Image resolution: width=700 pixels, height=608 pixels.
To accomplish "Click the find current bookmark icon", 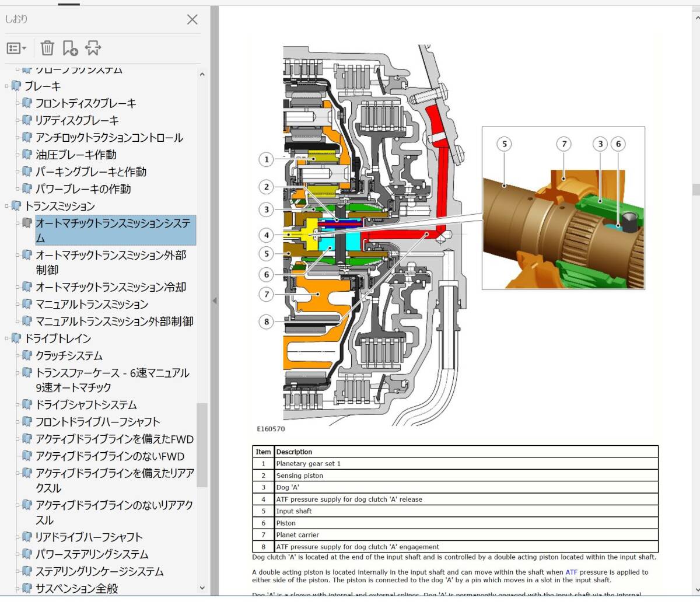I will 93,48.
